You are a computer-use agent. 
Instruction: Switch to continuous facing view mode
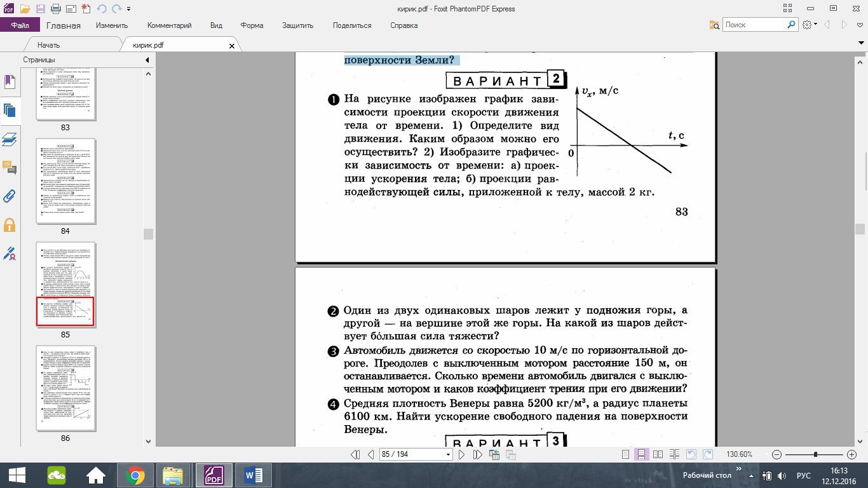(674, 454)
